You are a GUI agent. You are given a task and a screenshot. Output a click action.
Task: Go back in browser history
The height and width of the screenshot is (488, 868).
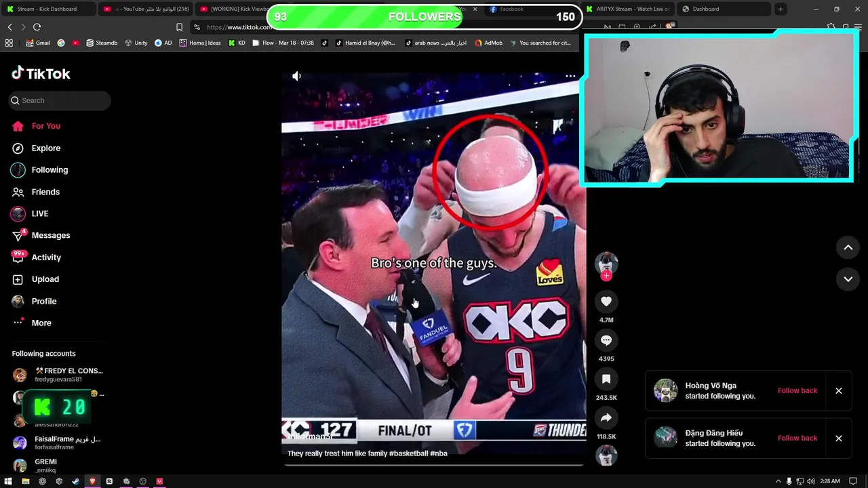pos(9,27)
